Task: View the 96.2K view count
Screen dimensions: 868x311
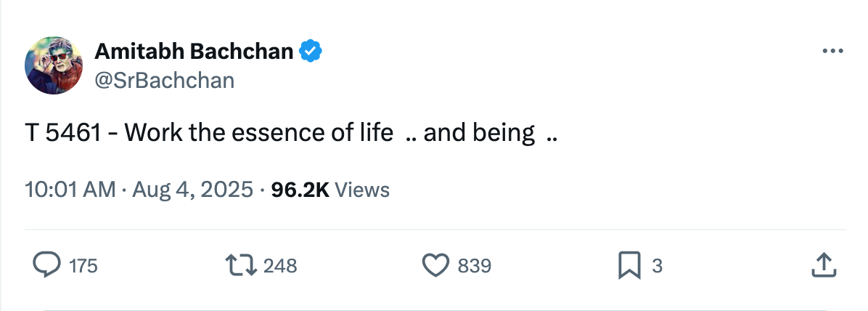Action: (x=300, y=190)
